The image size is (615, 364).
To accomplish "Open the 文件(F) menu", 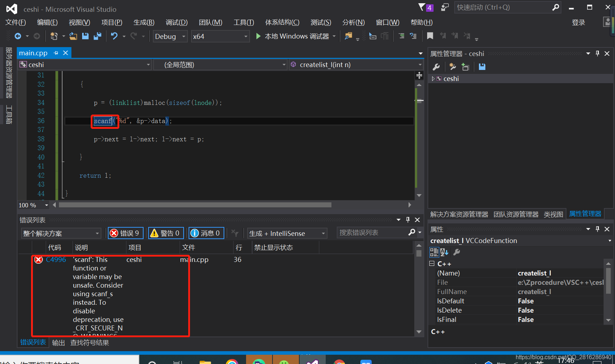I will pos(16,22).
